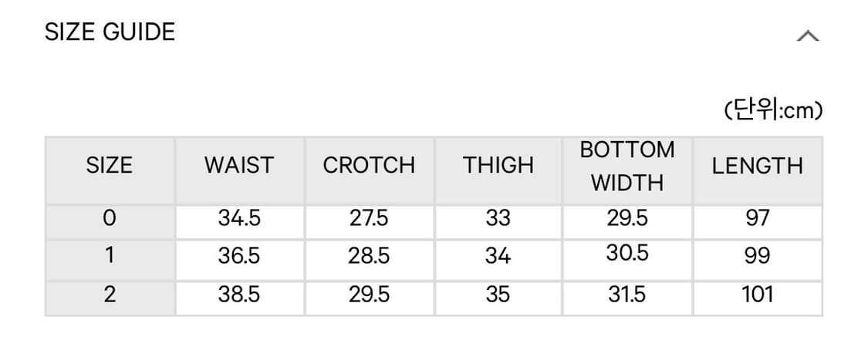
Task: Click waist value 38.5
Action: 239,294
